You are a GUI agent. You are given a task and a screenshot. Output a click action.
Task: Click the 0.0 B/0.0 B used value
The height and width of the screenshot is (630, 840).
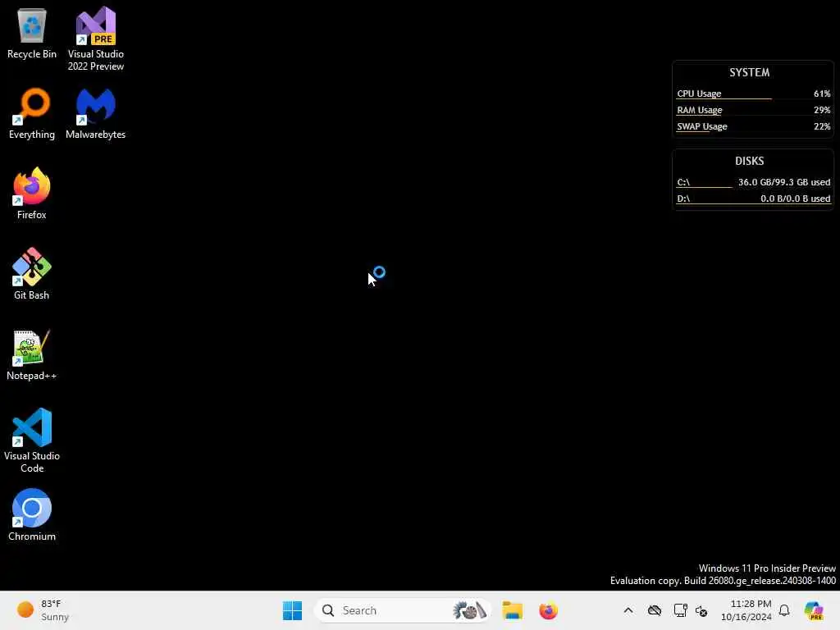pos(796,199)
